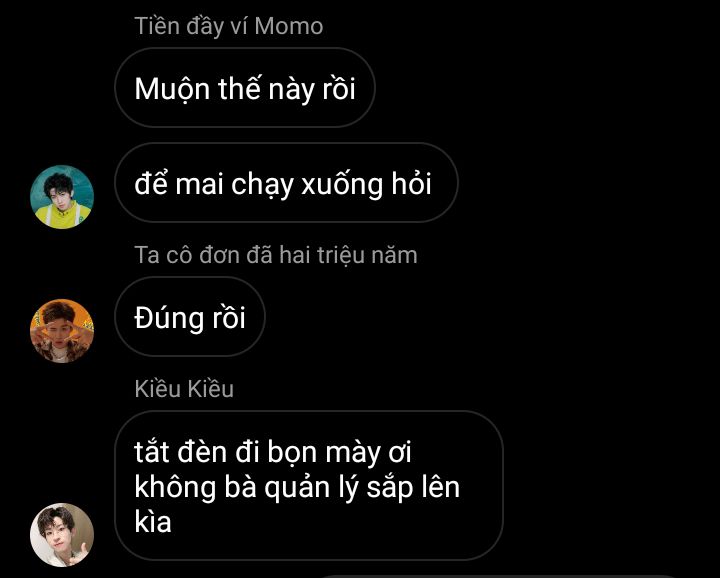Click sender name "Ta cô đơn đã hai triệu năm"

pyautogui.click(x=276, y=255)
